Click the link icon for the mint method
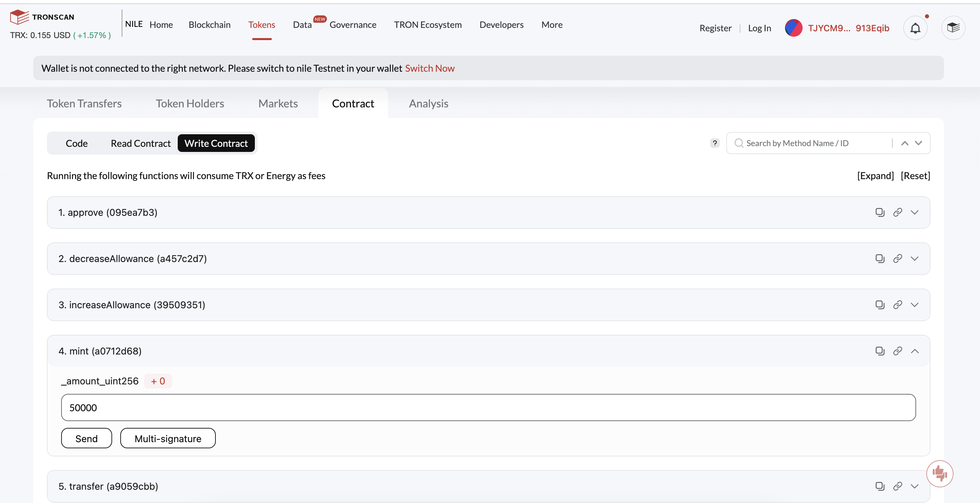Screen dimensions: 980x503 897,351
